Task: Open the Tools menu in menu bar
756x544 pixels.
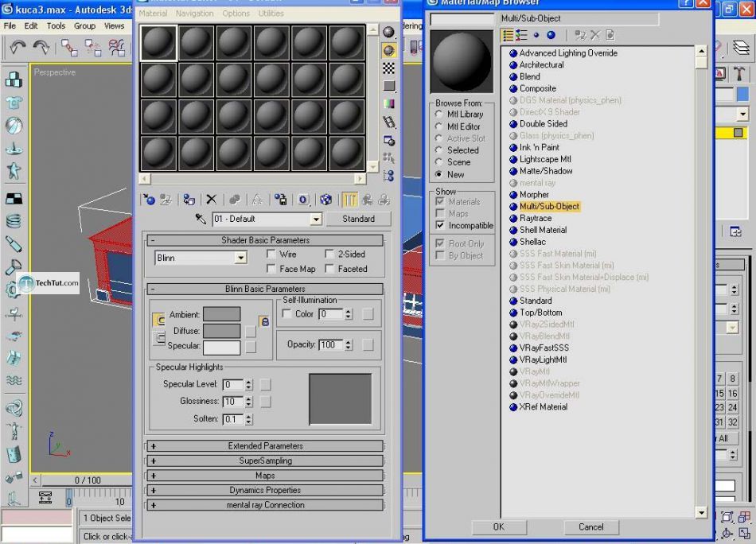Action: pos(56,25)
